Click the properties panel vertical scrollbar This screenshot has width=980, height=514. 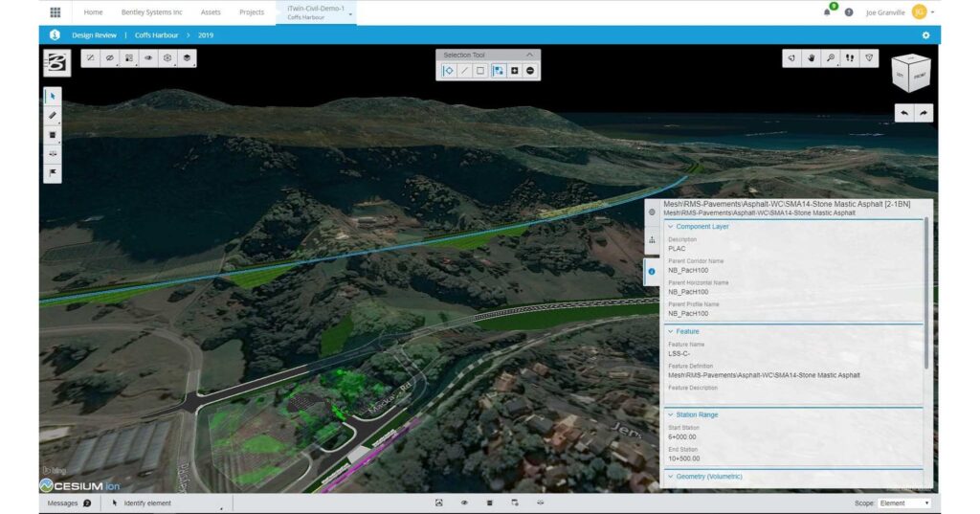point(926,293)
